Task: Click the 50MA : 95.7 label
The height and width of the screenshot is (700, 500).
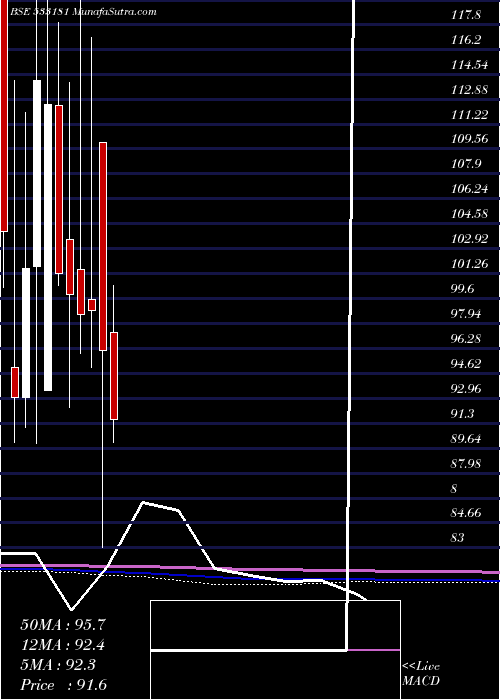Action: point(63,625)
